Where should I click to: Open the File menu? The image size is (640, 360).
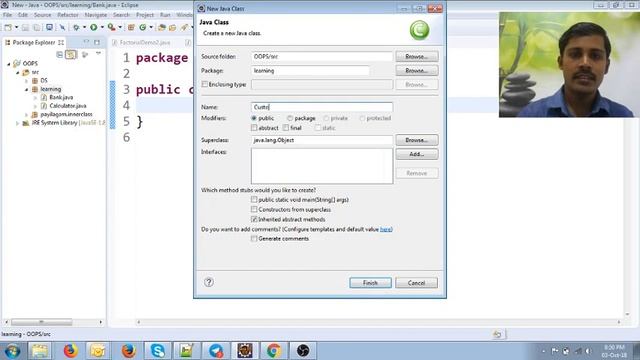coord(7,15)
